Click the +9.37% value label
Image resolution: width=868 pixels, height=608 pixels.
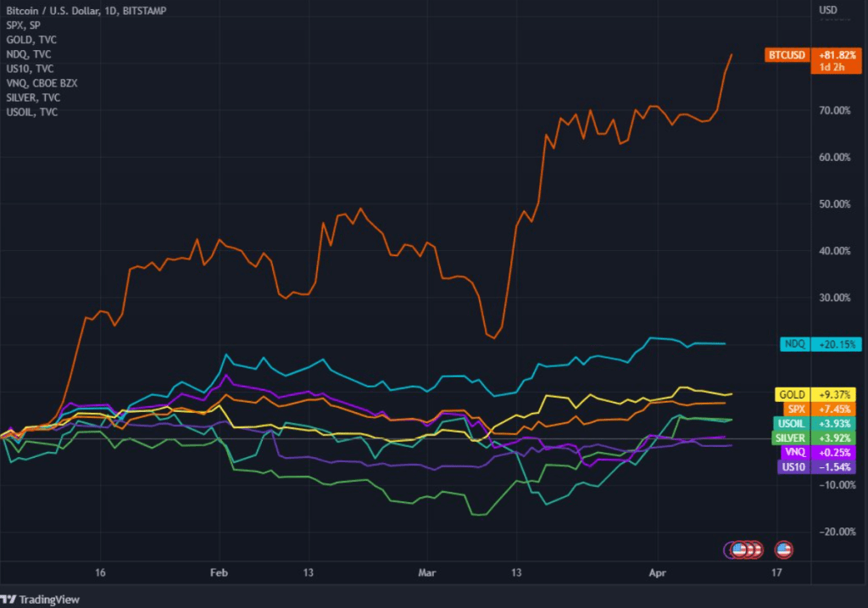pos(834,394)
